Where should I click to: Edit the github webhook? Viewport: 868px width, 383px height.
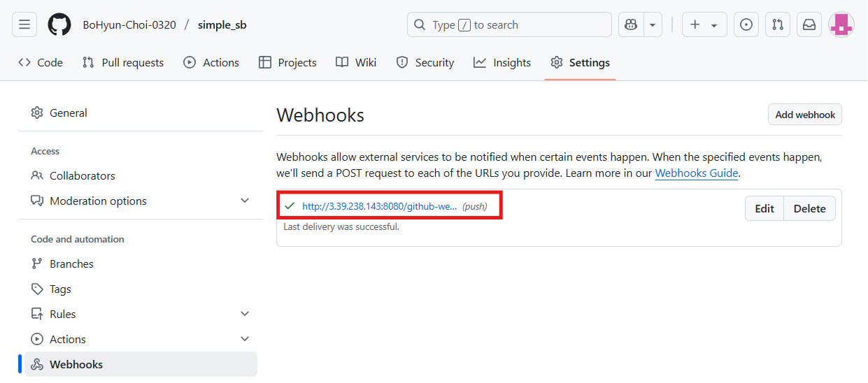pos(764,208)
